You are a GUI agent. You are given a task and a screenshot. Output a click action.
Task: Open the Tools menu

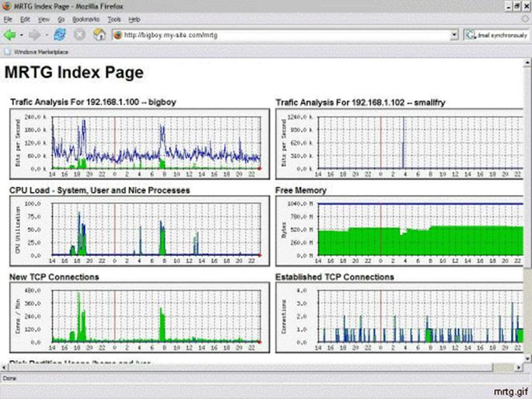114,19
